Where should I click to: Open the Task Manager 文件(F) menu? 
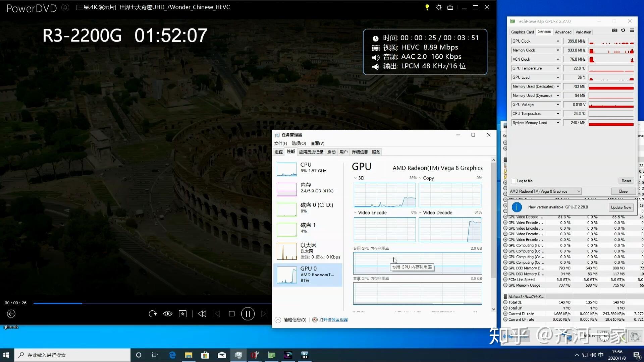pyautogui.click(x=280, y=143)
